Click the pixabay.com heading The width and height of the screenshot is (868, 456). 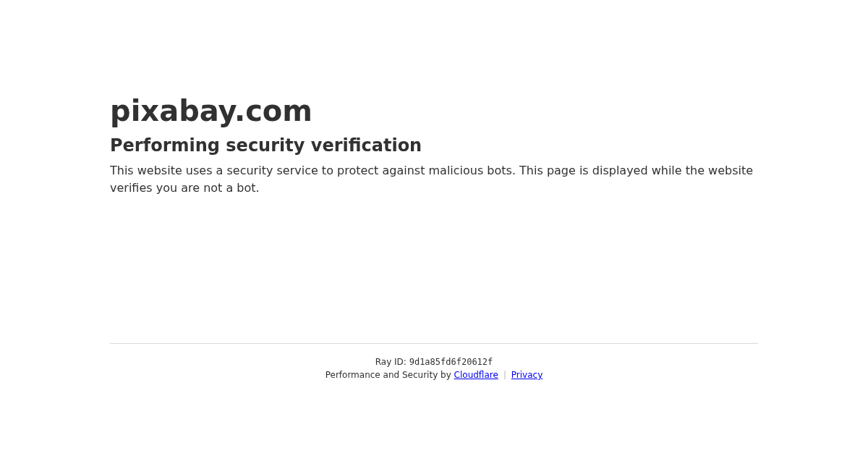point(210,111)
